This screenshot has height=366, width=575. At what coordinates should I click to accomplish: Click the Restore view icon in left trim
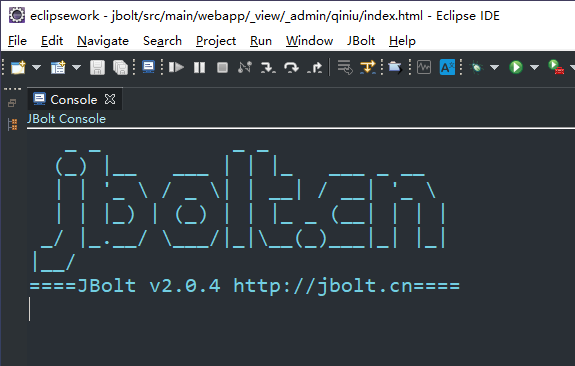pyautogui.click(x=12, y=103)
